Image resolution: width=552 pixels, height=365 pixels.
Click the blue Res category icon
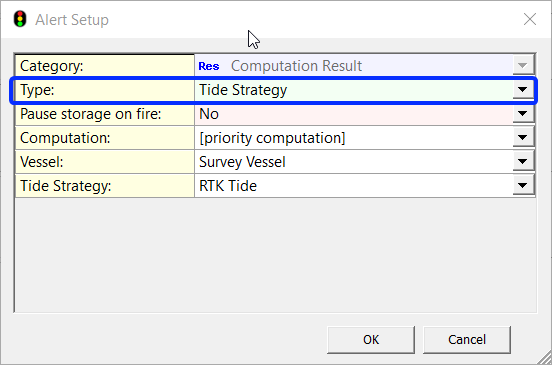point(209,66)
